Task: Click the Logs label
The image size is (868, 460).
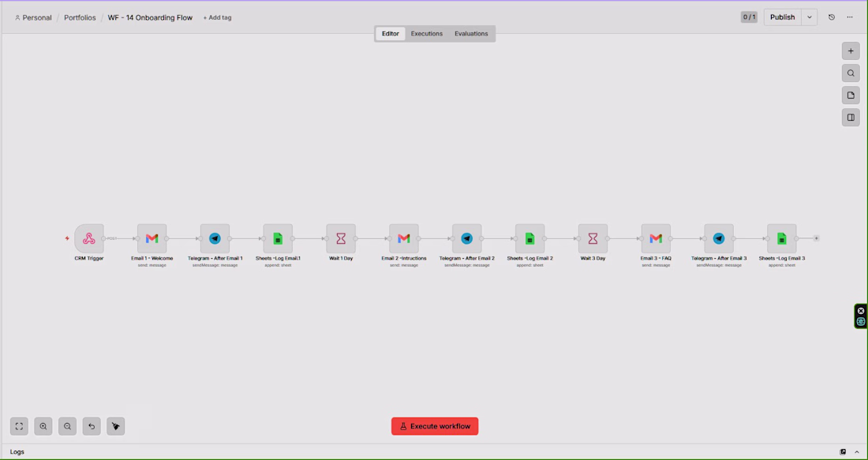Action: coord(17,451)
